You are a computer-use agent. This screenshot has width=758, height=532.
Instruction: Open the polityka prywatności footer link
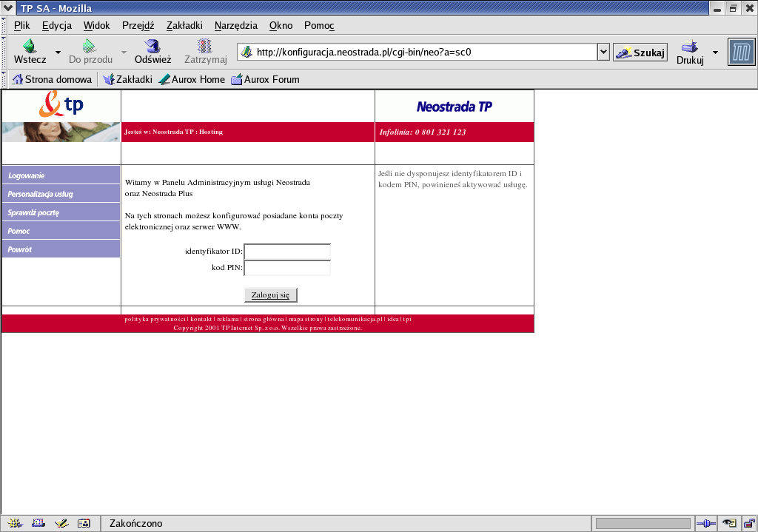pyautogui.click(x=155, y=319)
